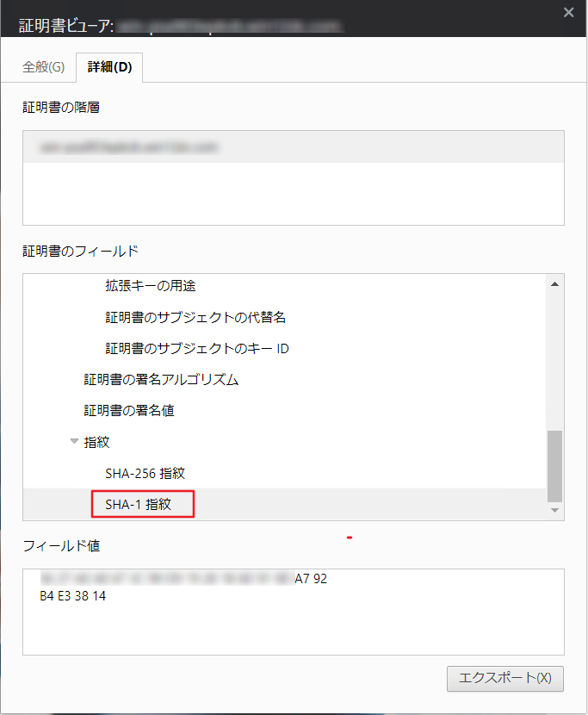Switch to the 全般(G) tab
The height and width of the screenshot is (715, 588).
[43, 67]
